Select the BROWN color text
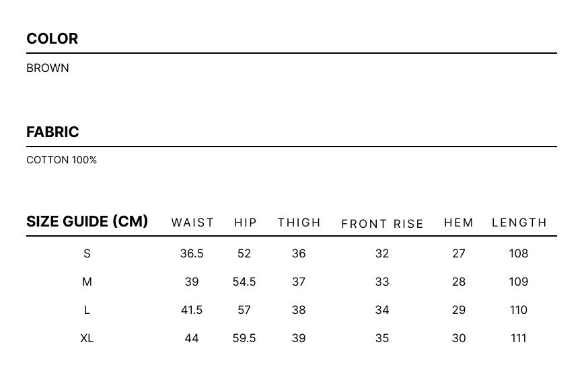The height and width of the screenshot is (365, 588). point(48,68)
